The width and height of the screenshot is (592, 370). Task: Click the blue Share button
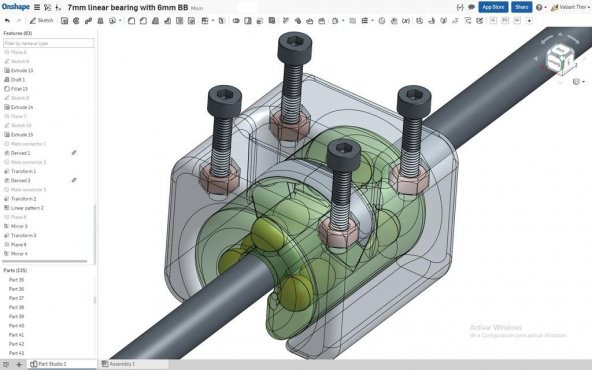click(521, 7)
